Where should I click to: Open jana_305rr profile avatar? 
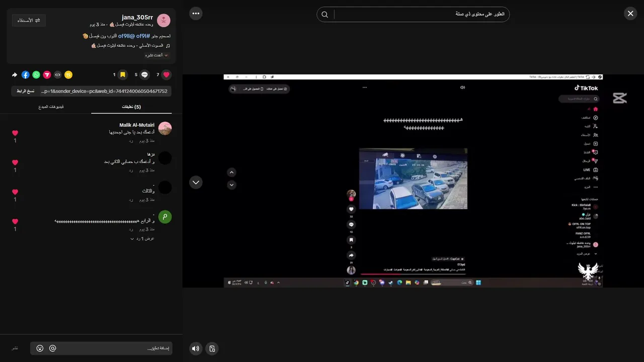(x=164, y=20)
